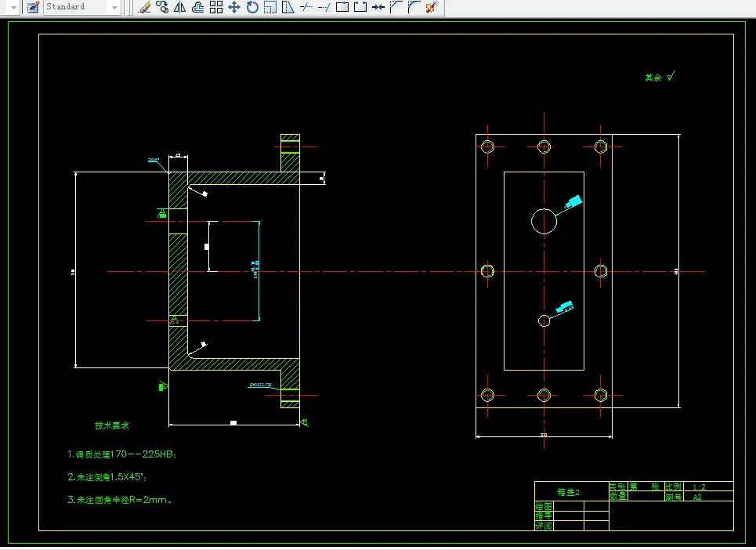This screenshot has width=756, height=550.
Task: Select the 数量 label in title block
Action: tap(617, 497)
